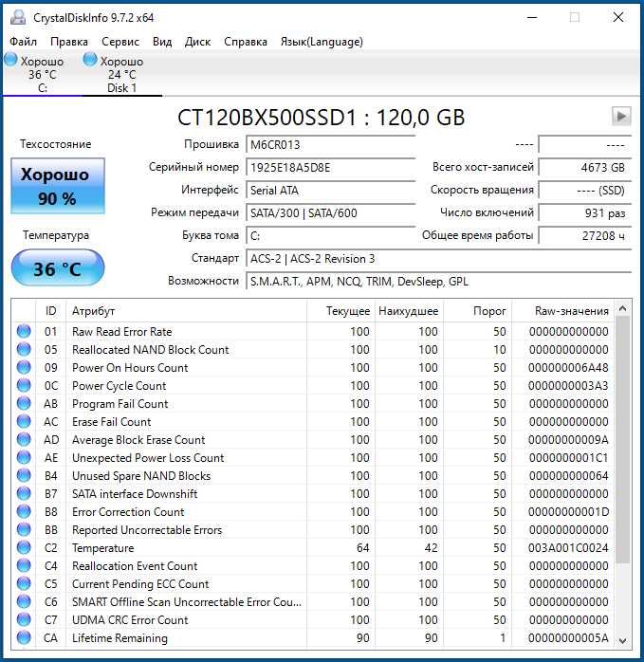
Task: Click the Скорость вращения ---- (SSD) field
Action: (585, 191)
